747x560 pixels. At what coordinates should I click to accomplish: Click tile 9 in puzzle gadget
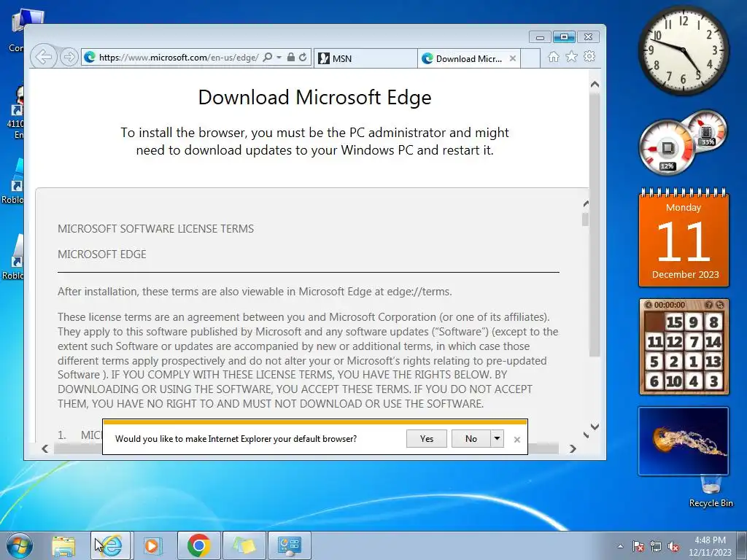click(694, 322)
